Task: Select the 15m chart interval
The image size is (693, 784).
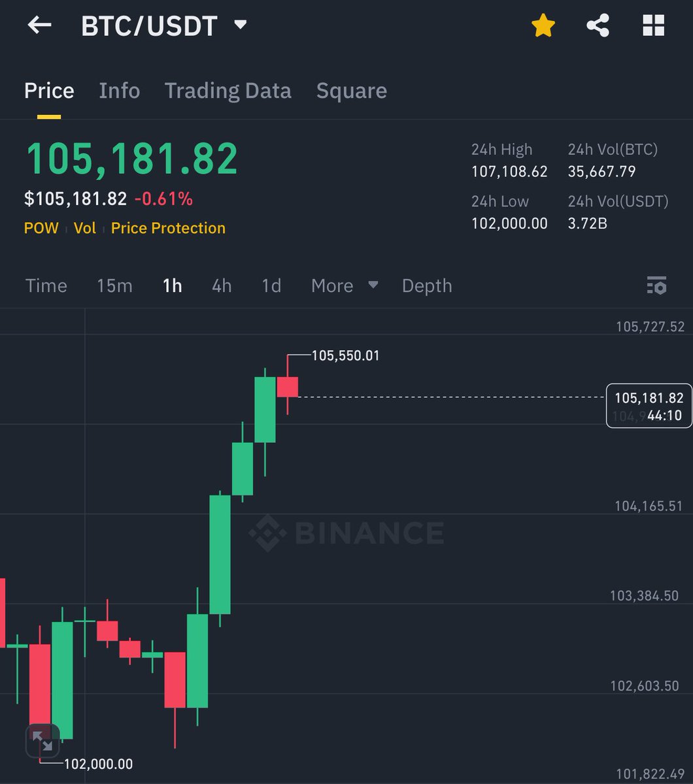Action: pyautogui.click(x=114, y=286)
